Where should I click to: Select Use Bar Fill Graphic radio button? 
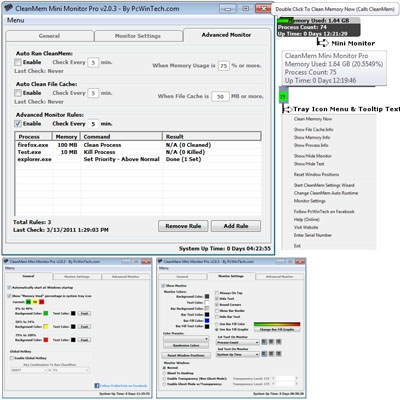[x=217, y=329]
